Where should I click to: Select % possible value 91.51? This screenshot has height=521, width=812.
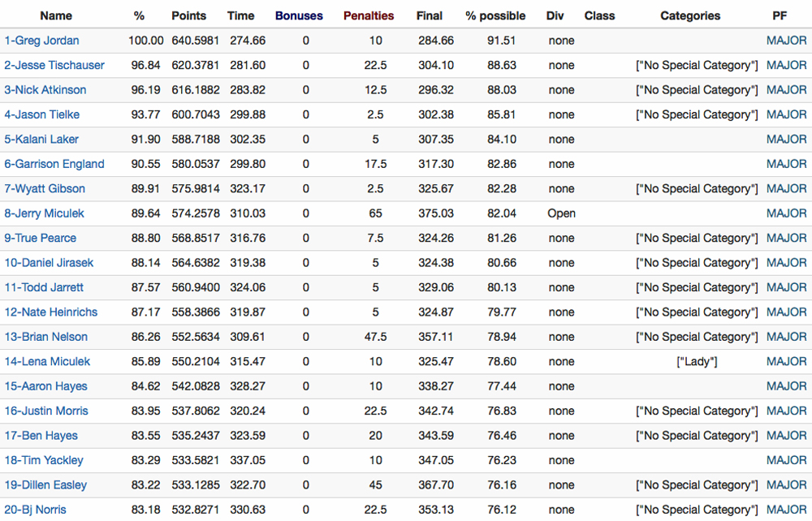pos(501,41)
